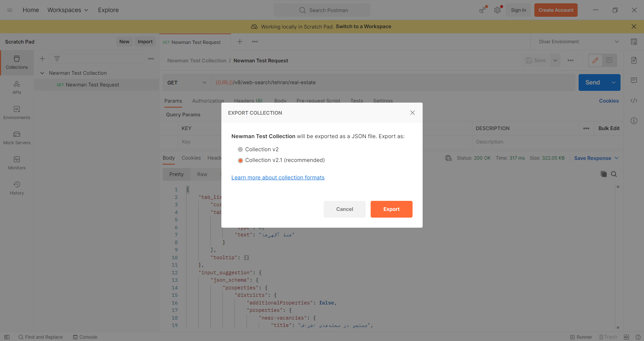Image resolution: width=644 pixels, height=341 pixels.
Task: Open the History sidebar tab
Action: pos(17,188)
